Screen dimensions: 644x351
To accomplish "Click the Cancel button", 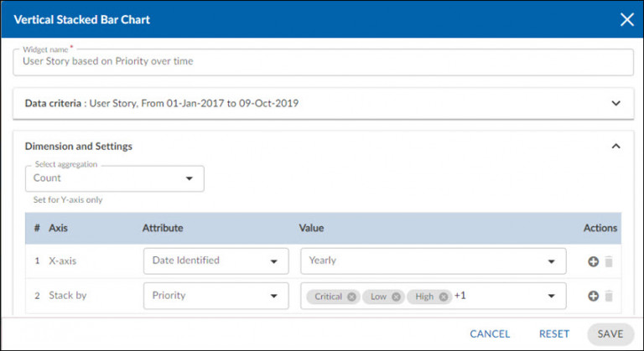I will pos(490,333).
